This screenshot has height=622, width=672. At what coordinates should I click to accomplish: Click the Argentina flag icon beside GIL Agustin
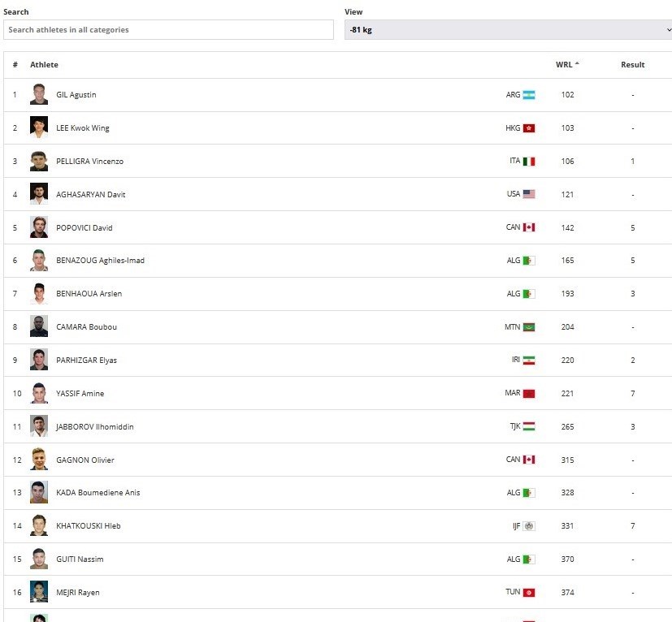(529, 95)
